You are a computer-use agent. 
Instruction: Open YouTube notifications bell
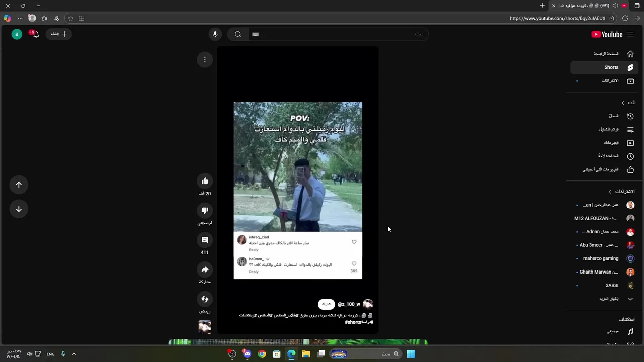[x=35, y=34]
